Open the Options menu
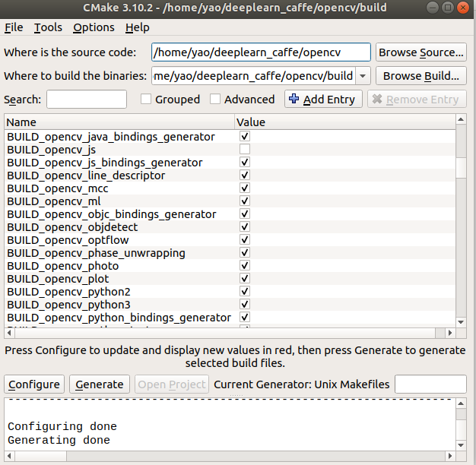The width and height of the screenshot is (476, 465). [x=94, y=27]
